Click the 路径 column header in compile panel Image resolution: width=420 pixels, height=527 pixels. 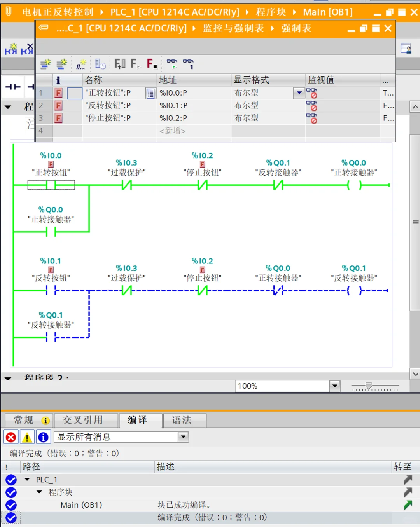(x=87, y=467)
